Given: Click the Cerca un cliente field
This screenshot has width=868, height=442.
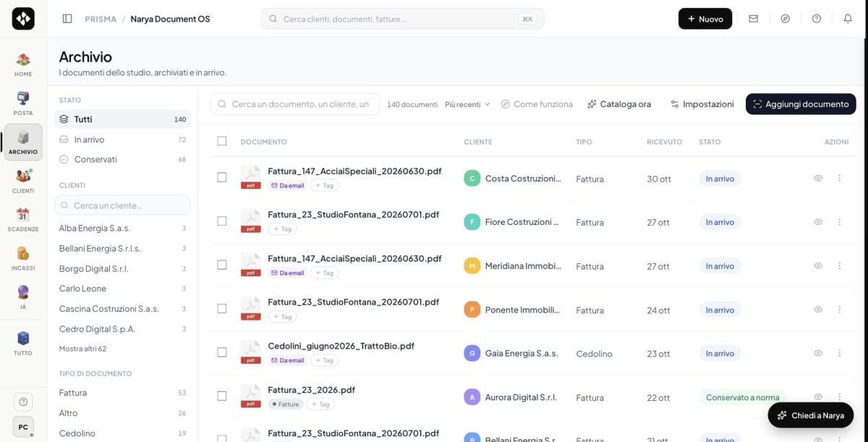Looking at the screenshot, I should [x=122, y=205].
